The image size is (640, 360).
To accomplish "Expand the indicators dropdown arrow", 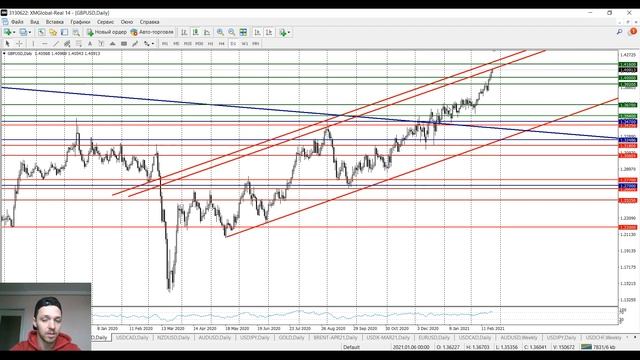I will pos(289,32).
